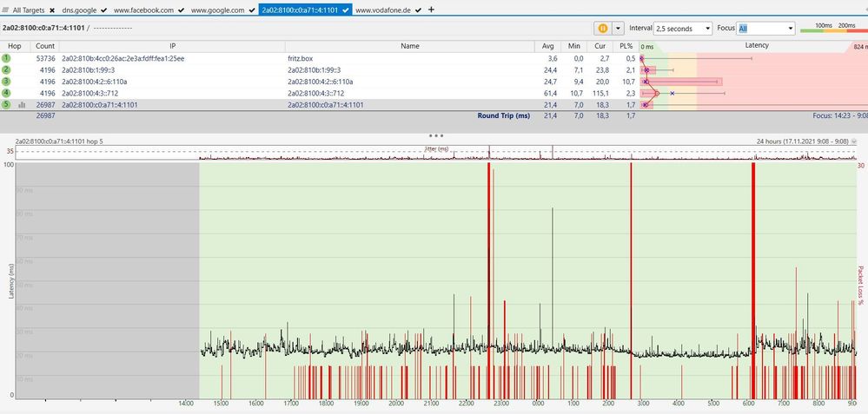
Task: Switch to the www.google.com tab
Action: coord(217,10)
